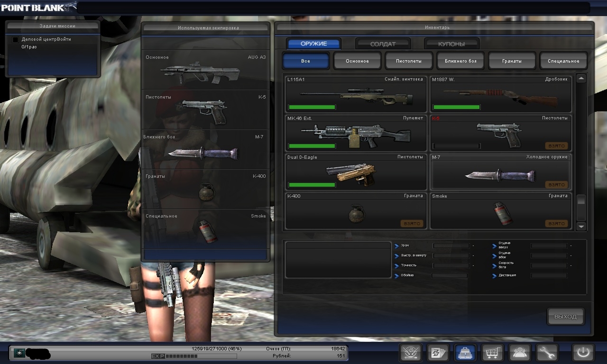Click the ВЗЯТО badge on the K-5 card
This screenshot has width=607, height=364.
click(556, 146)
